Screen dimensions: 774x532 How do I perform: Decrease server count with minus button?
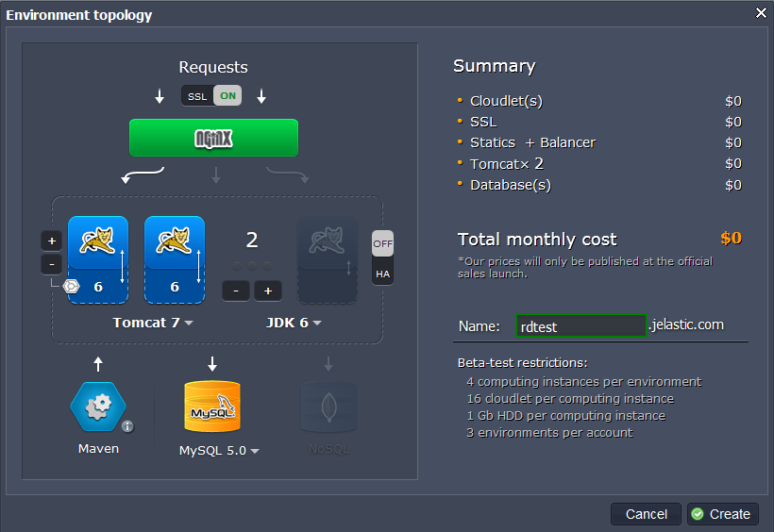click(x=236, y=291)
